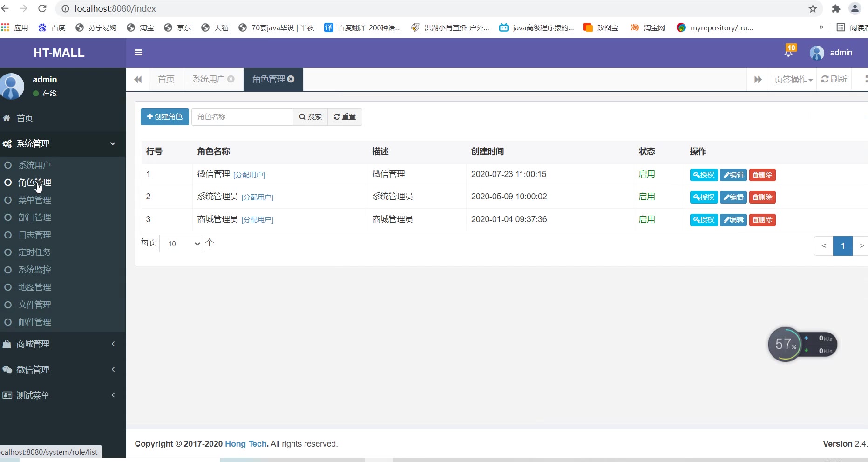This screenshot has width=868, height=462.
Task: Expand the 测试菜单 sidebar menu
Action: point(63,395)
